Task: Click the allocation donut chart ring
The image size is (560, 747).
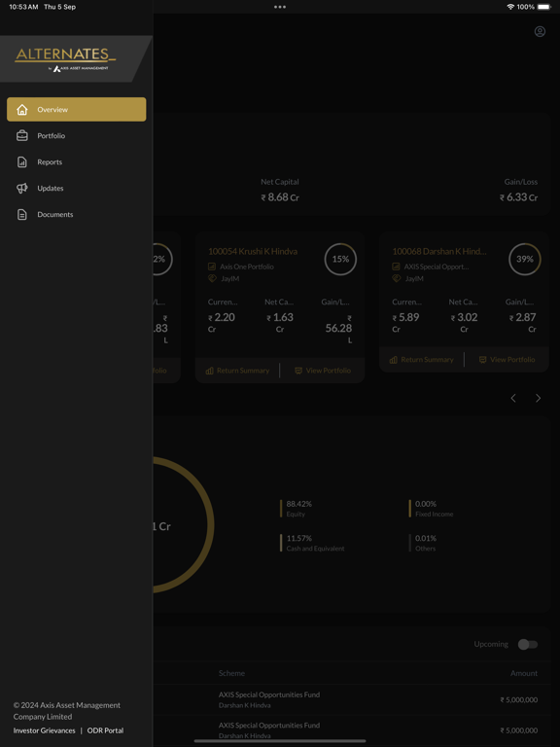Action: pos(211,524)
